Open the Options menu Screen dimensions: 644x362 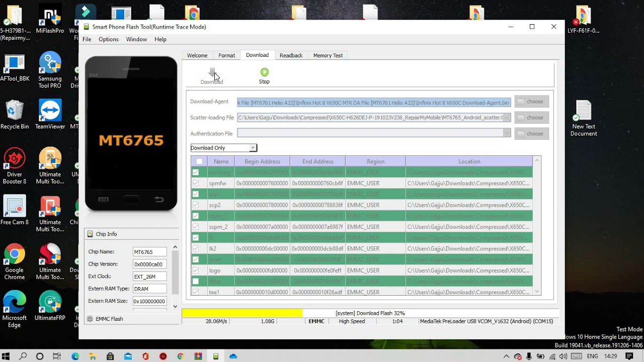(109, 39)
